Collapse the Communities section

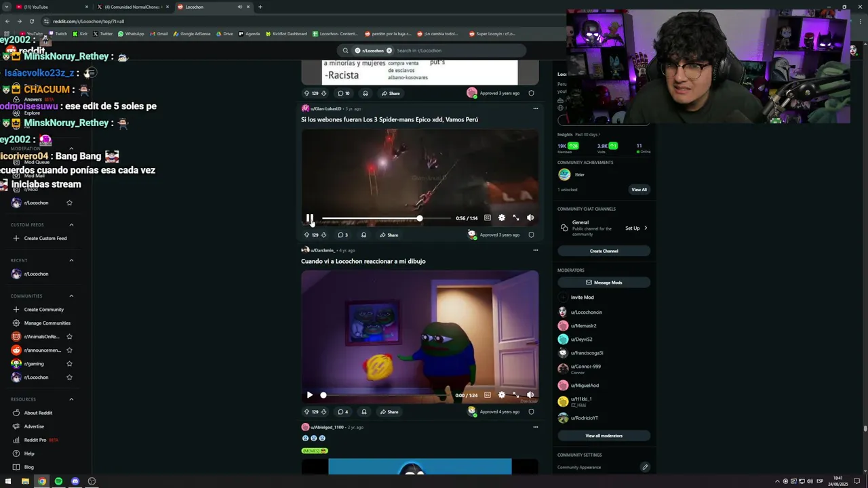(x=71, y=296)
